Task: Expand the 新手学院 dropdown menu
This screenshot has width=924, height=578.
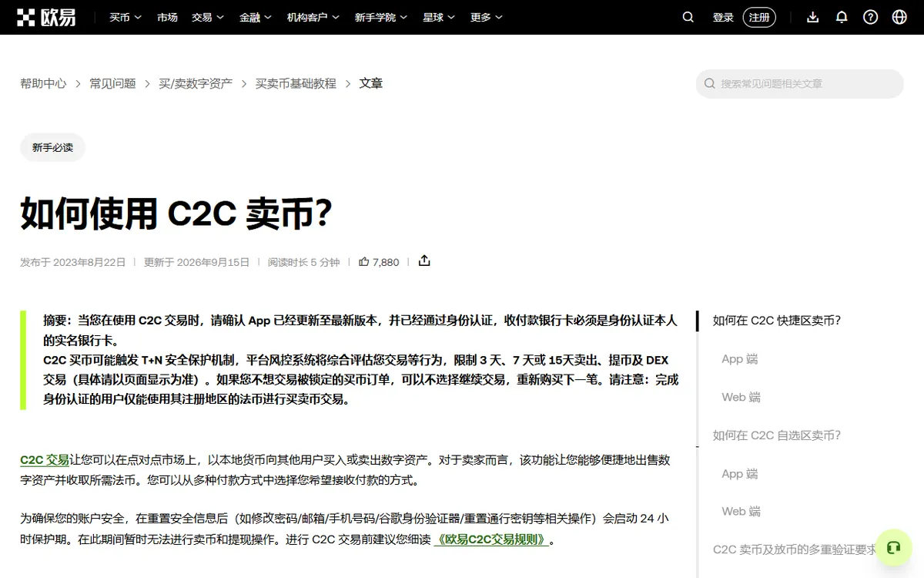Action: tap(381, 17)
